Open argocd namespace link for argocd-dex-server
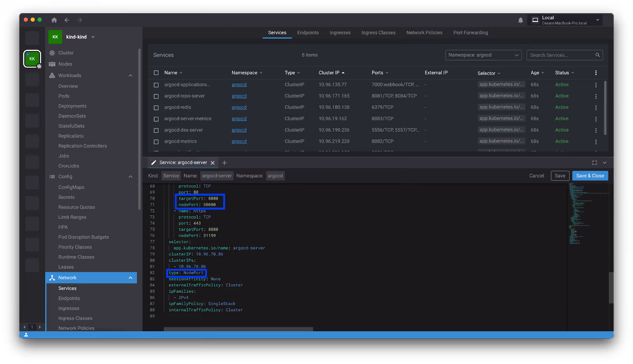Viewport: 633px width, 364px height. click(239, 130)
